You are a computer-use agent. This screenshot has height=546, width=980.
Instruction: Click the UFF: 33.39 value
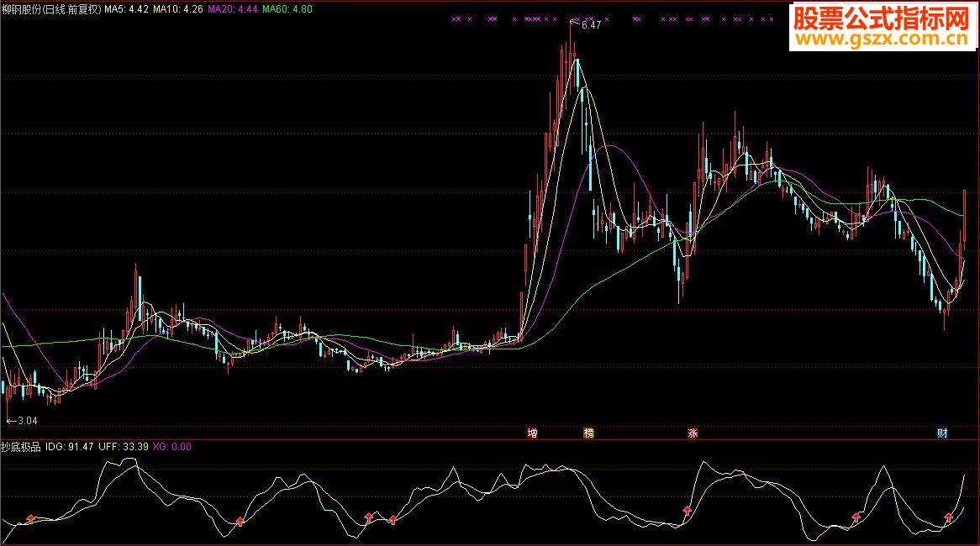123,447
